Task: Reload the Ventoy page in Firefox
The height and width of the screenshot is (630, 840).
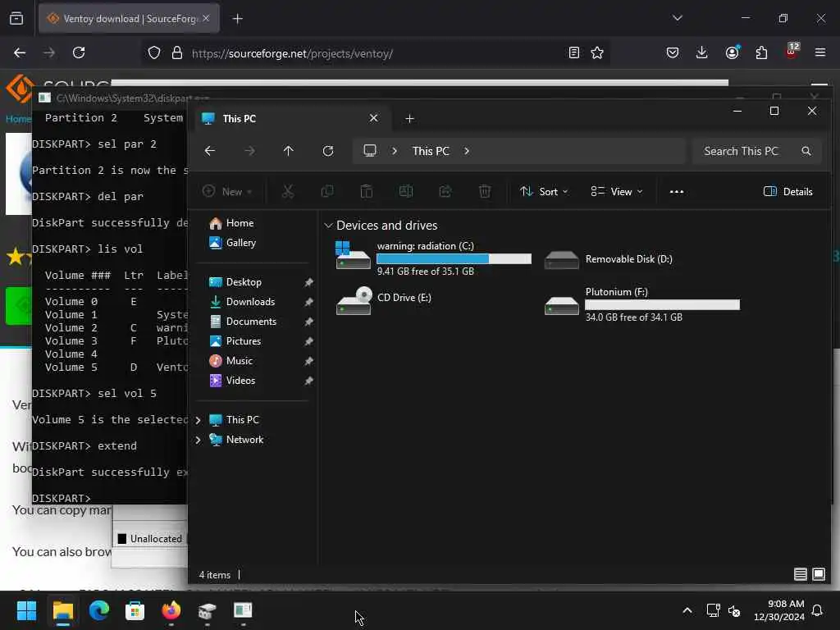Action: tap(79, 52)
